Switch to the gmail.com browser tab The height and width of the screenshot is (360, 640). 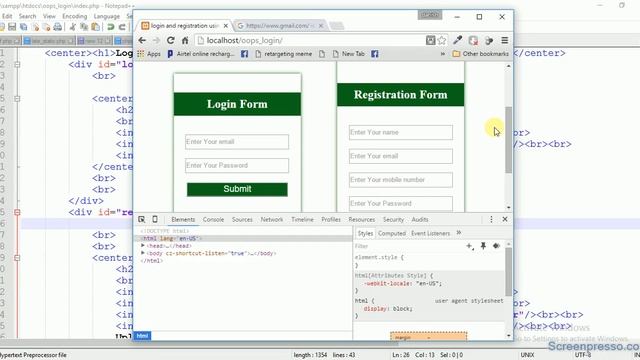pos(280,26)
